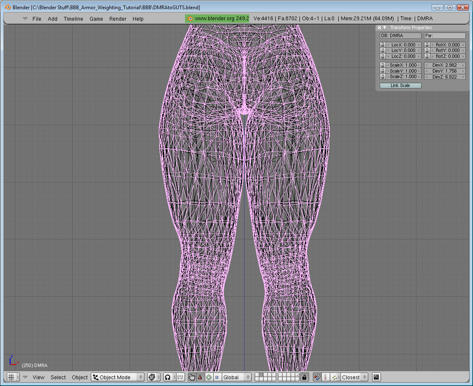Toggle the snap magnet icon
473x386 pixels.
tap(317, 377)
